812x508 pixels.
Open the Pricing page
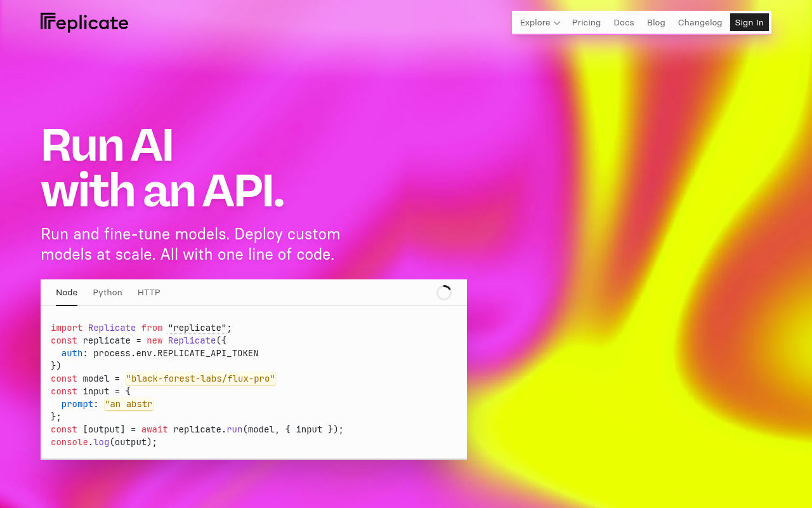[586, 22]
